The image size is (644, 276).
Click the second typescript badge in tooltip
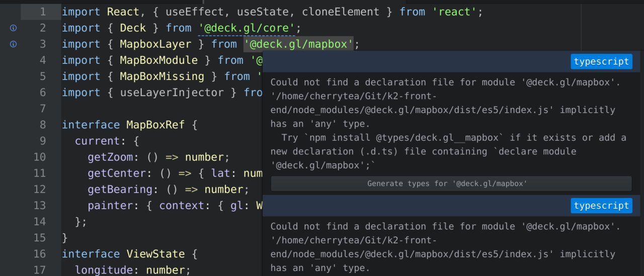[602, 206]
